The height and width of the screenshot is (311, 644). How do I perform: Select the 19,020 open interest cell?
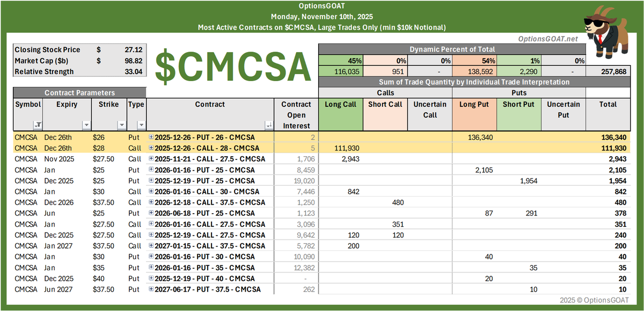click(x=296, y=180)
